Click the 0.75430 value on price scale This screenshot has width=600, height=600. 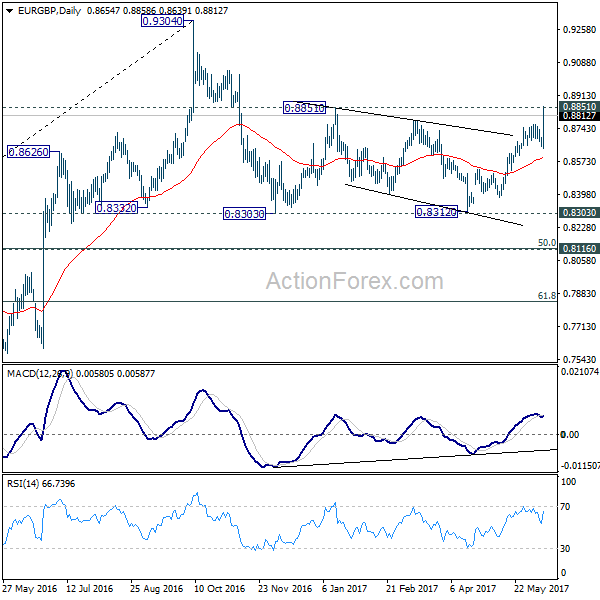tap(579, 359)
